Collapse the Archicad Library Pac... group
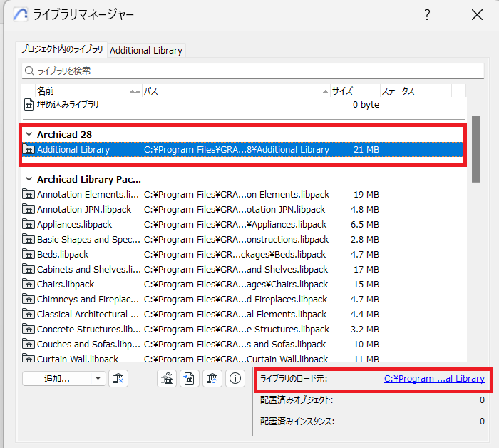This screenshot has width=499, height=448. pos(29,179)
